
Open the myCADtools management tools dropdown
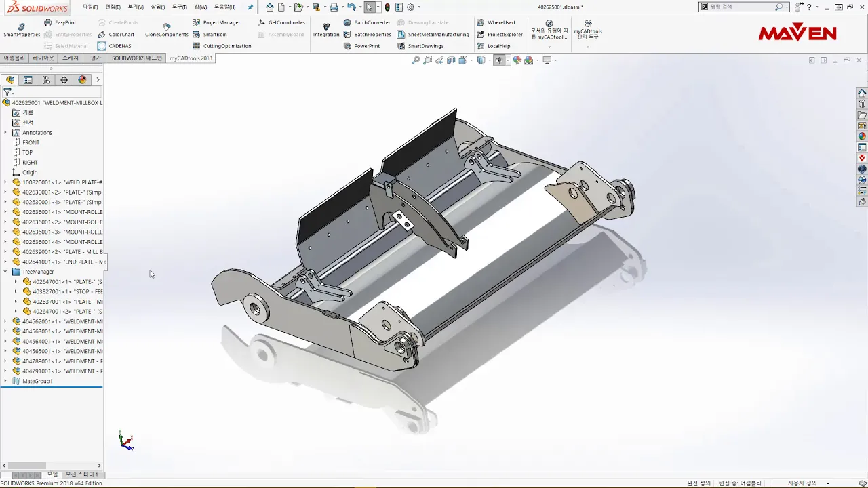click(x=588, y=47)
